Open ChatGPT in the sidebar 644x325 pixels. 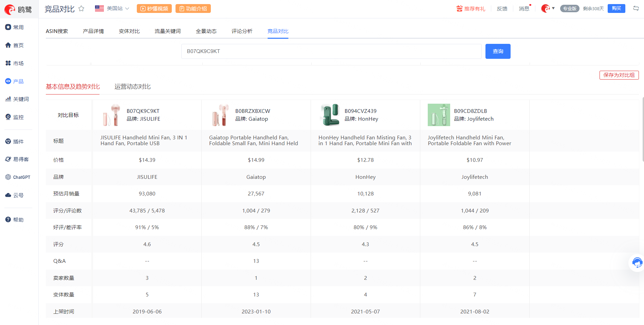(x=18, y=177)
